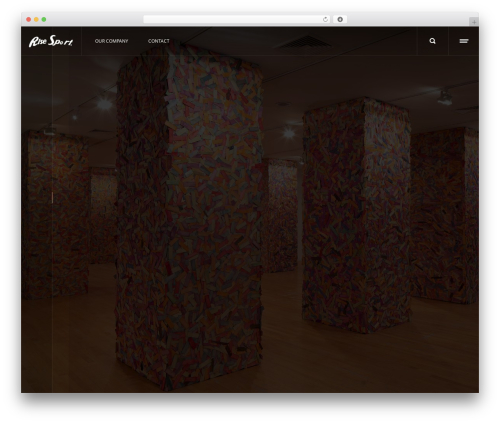Open the search magnifier icon
Screen dimensions: 500x423
coord(432,41)
